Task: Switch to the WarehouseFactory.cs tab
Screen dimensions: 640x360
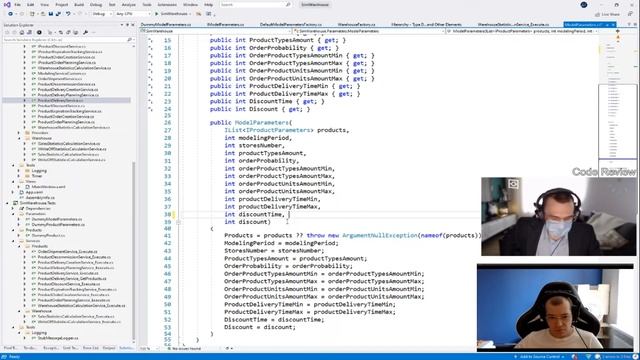Action: point(356,24)
